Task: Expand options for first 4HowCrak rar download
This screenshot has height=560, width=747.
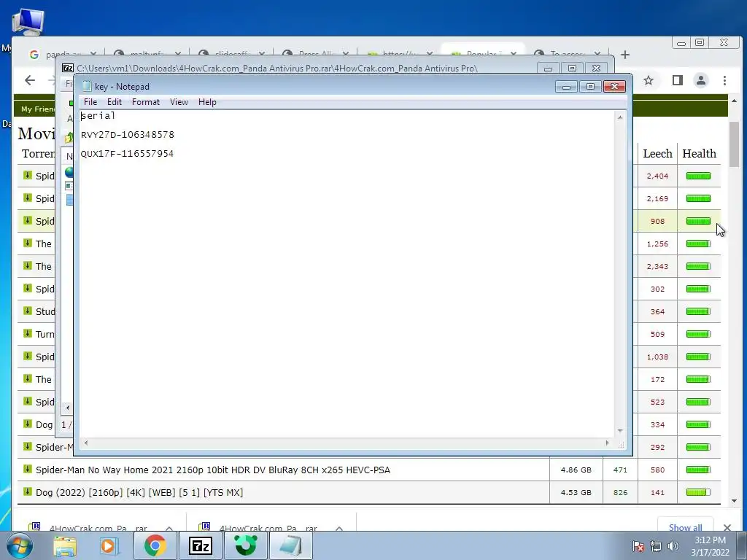Action: click(x=169, y=528)
